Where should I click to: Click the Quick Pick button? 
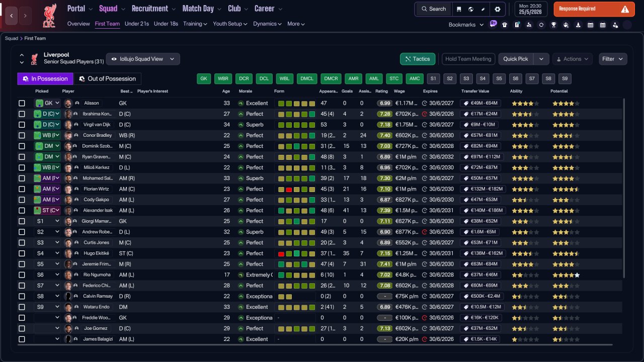tap(516, 59)
